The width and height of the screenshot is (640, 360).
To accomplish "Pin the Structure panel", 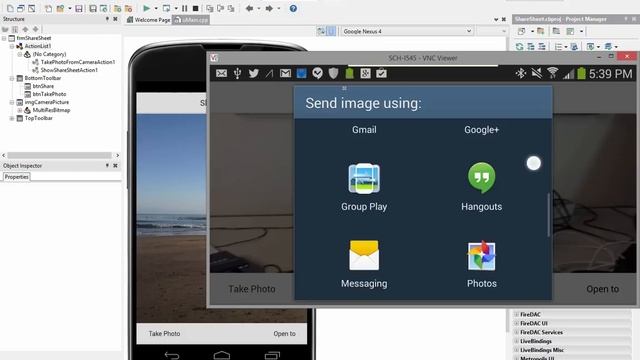I will tap(107, 19).
